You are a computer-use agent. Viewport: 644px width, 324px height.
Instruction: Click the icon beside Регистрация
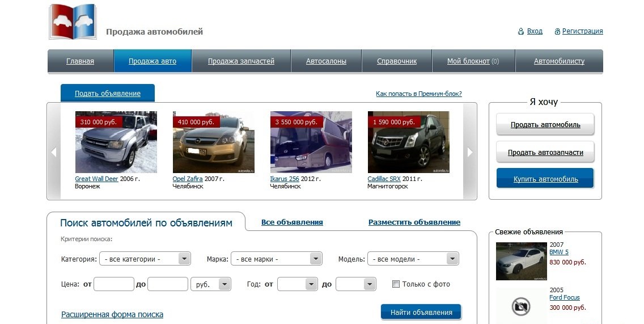coord(557,31)
